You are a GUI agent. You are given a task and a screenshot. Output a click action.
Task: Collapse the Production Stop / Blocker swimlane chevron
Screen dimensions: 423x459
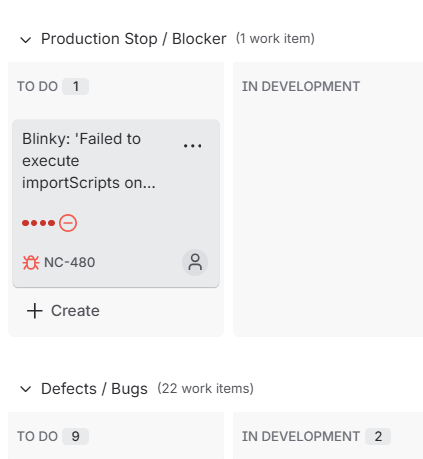pos(26,40)
